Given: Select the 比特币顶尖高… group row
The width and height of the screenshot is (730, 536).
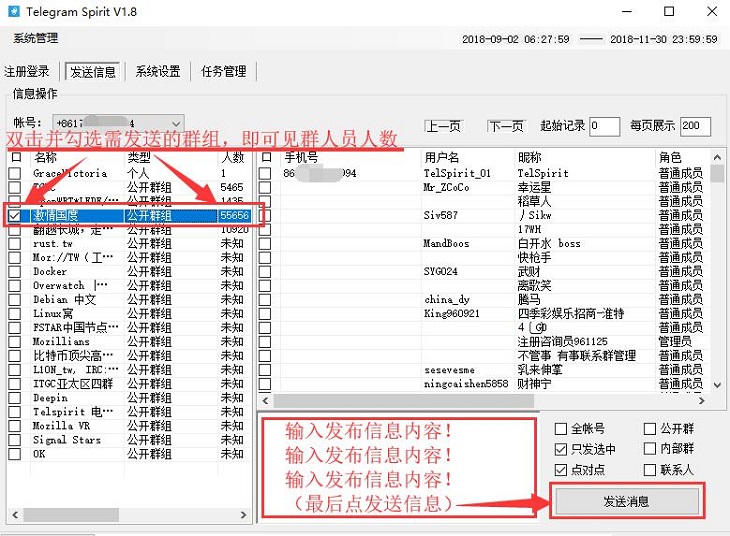Looking at the screenshot, I should click(129, 356).
